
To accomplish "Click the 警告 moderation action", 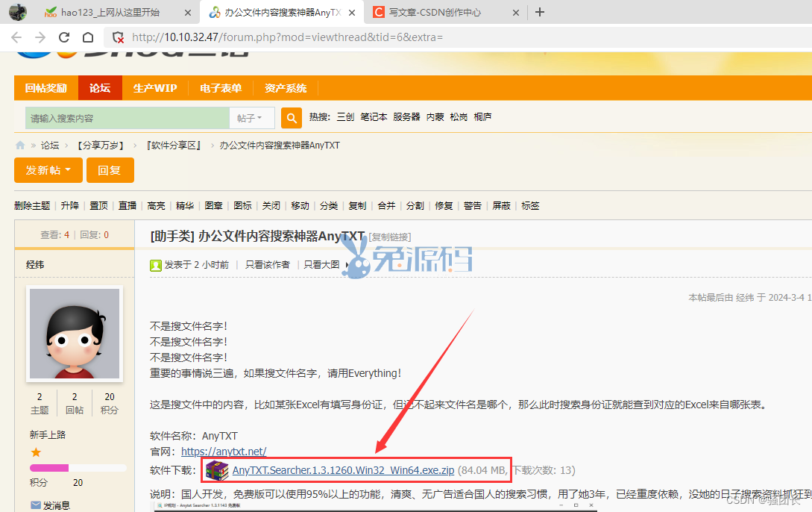I will point(472,206).
